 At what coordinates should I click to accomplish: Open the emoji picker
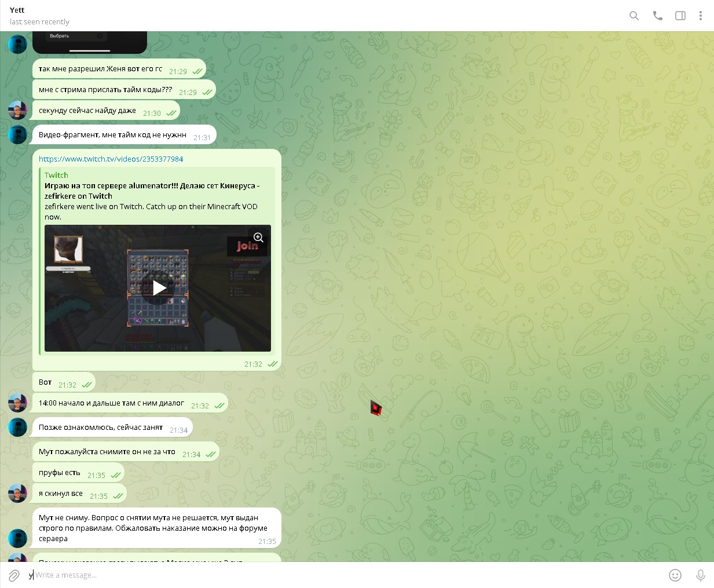tap(675, 575)
